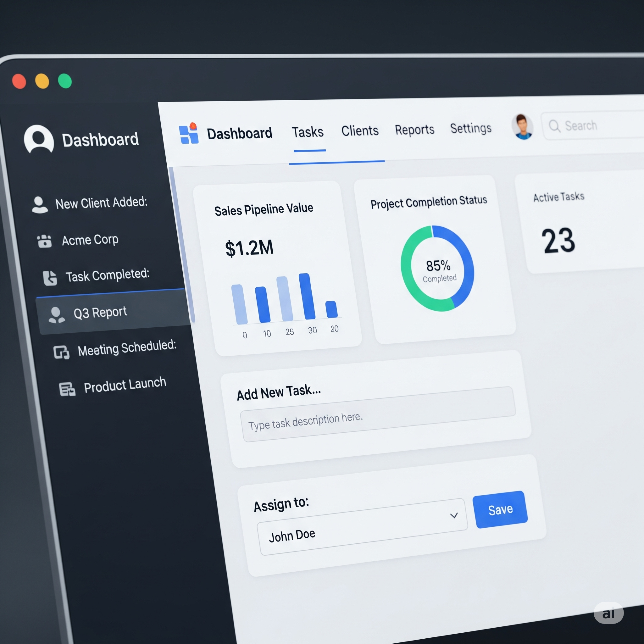This screenshot has height=644, width=644.
Task: Go to the Reports tab
Action: click(414, 130)
